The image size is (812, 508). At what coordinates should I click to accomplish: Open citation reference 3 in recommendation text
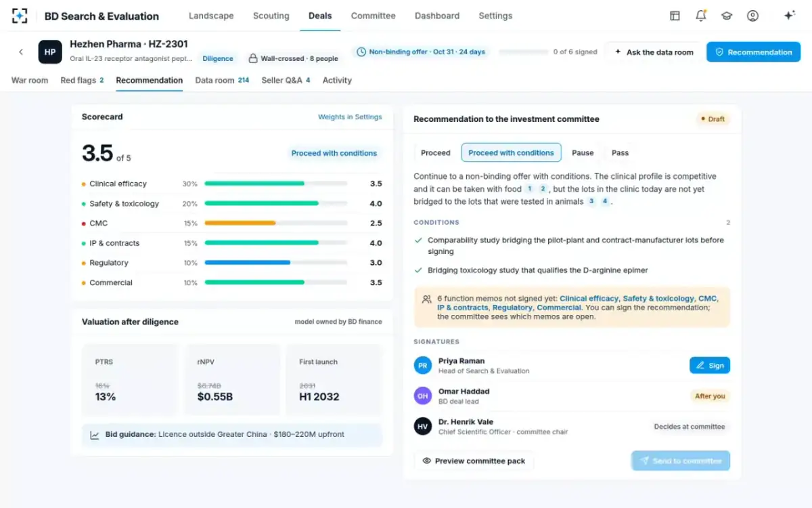591,201
